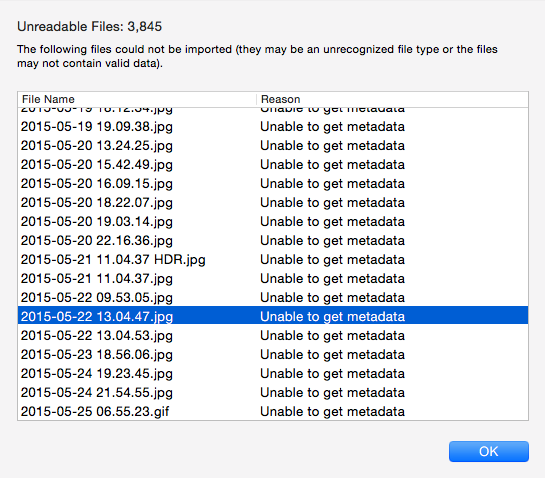This screenshot has width=545, height=478.
Task: Select file 2015-05-23 18.56.06.jpg
Action: point(273,355)
